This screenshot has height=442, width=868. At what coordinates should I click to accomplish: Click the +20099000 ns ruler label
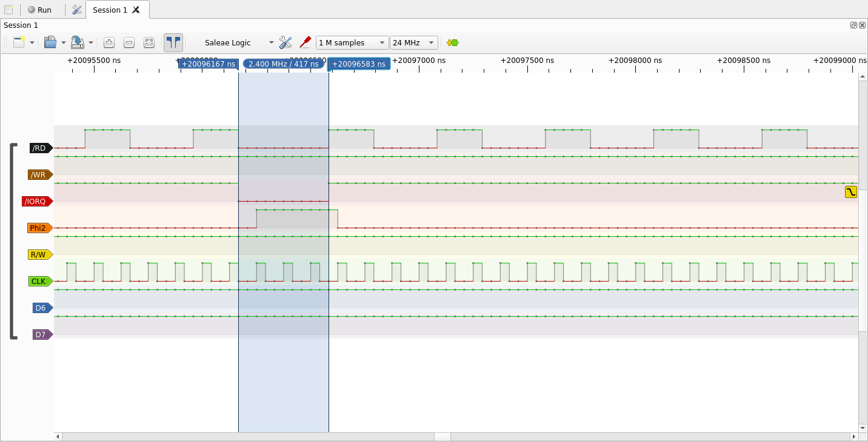(x=840, y=61)
